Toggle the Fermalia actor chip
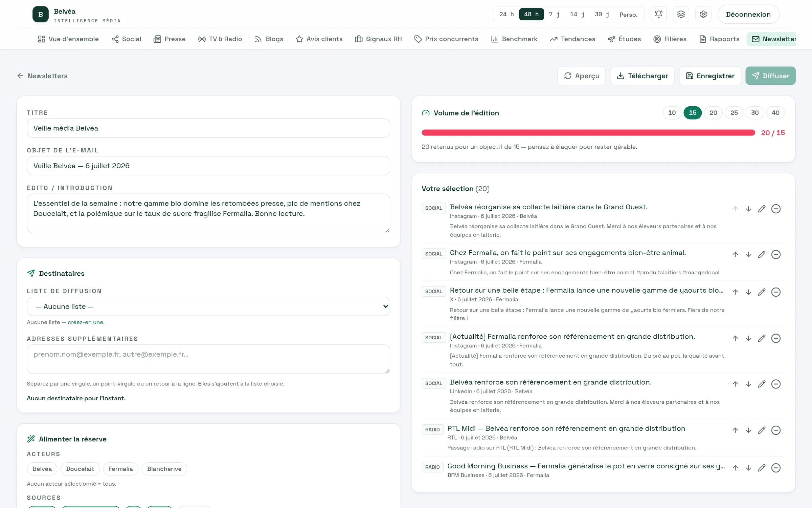The image size is (812, 508). coord(120,469)
